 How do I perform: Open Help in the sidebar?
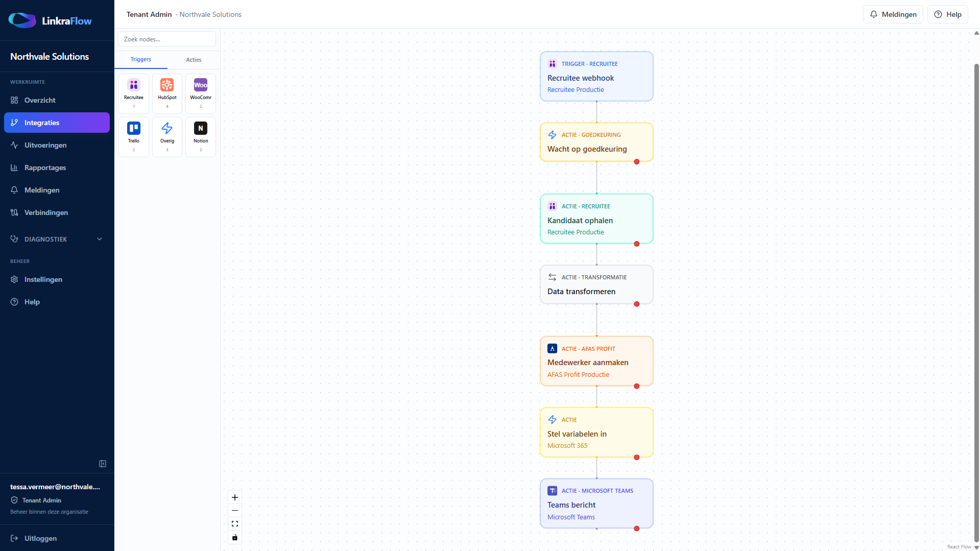[x=57, y=302]
